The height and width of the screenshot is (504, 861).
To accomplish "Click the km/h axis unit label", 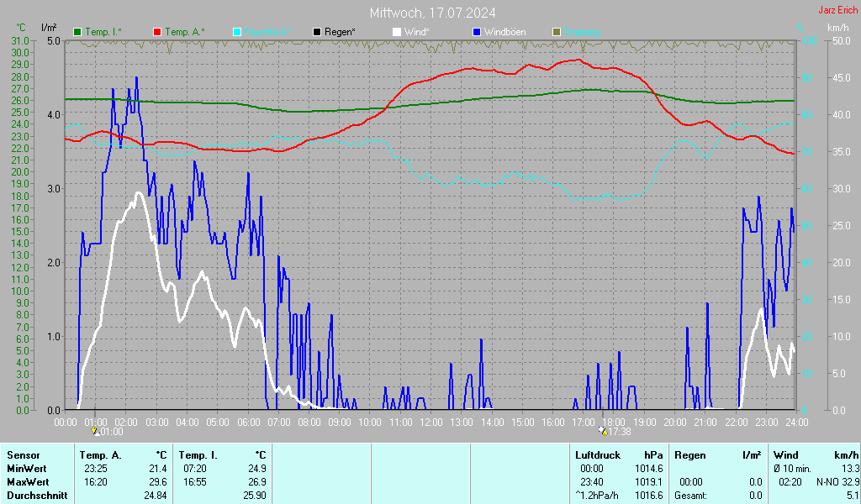I will [837, 28].
